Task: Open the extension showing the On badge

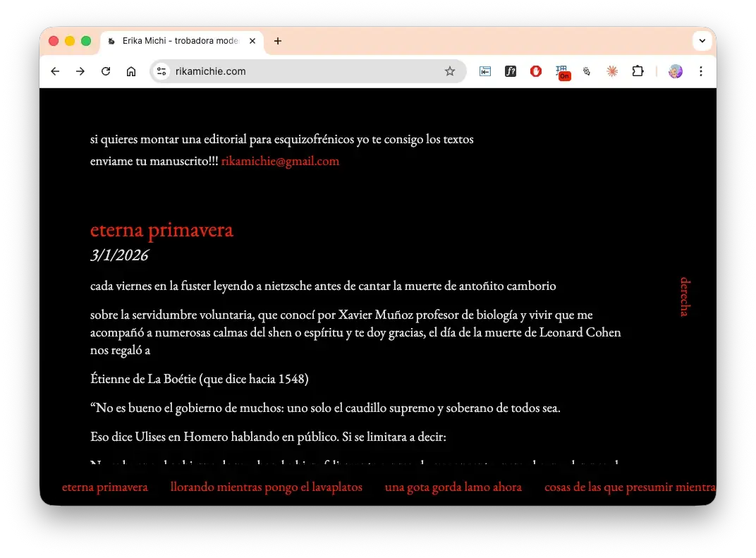Action: (562, 73)
